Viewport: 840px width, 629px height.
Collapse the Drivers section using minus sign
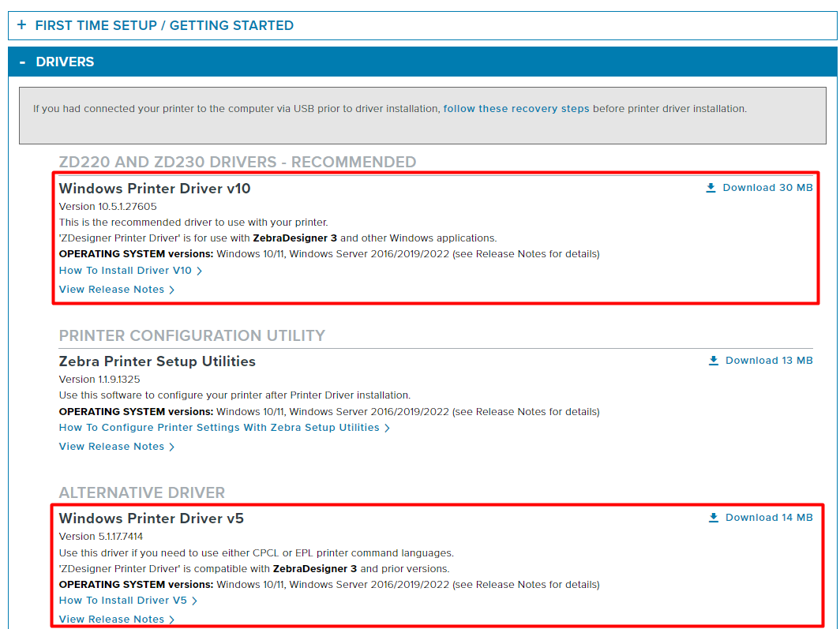point(22,62)
